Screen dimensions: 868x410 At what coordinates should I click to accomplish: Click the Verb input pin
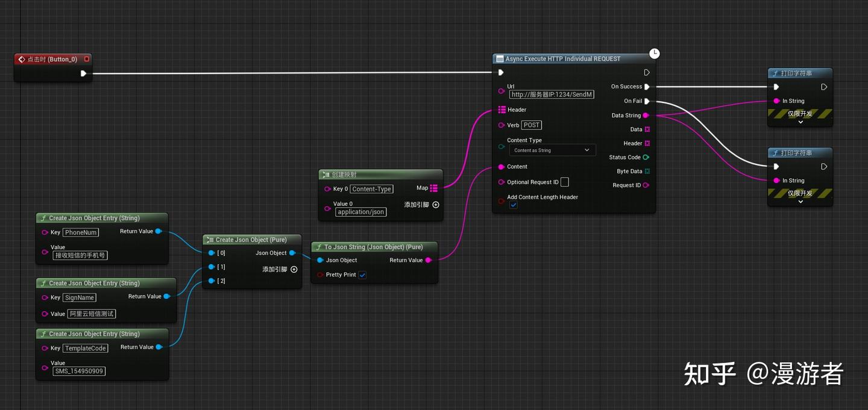coord(502,125)
